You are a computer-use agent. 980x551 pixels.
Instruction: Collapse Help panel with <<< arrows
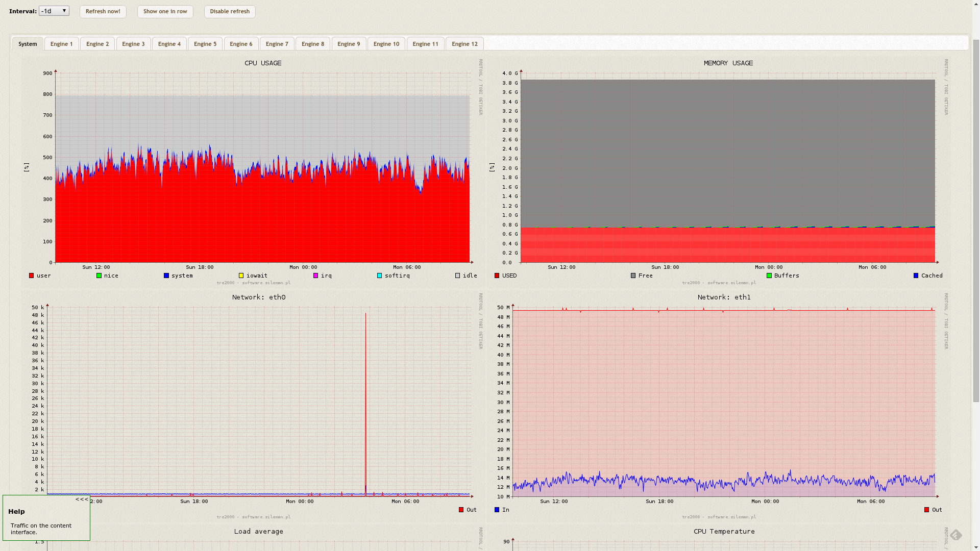pyautogui.click(x=82, y=499)
